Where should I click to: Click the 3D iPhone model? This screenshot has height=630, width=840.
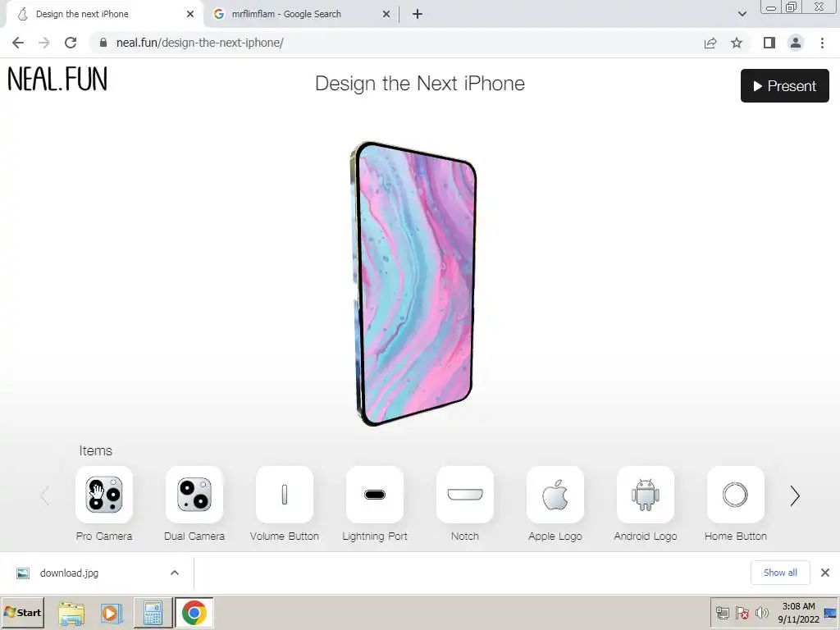coord(413,284)
